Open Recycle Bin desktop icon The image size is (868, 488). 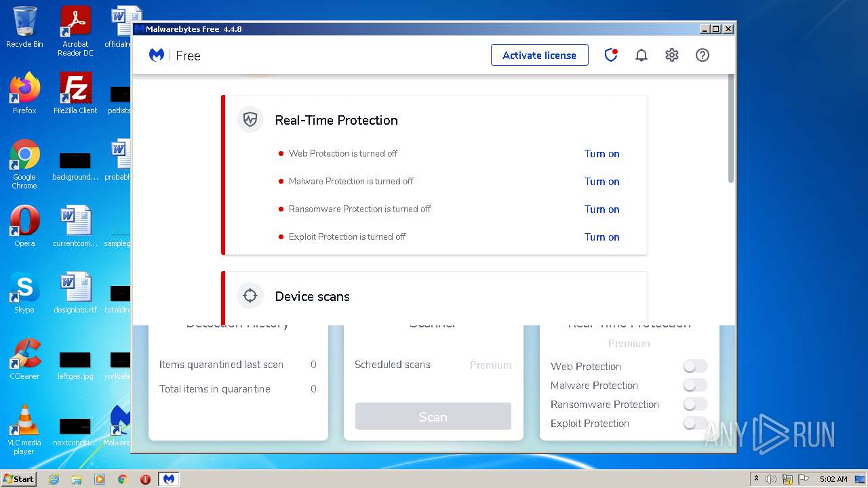[x=24, y=28]
